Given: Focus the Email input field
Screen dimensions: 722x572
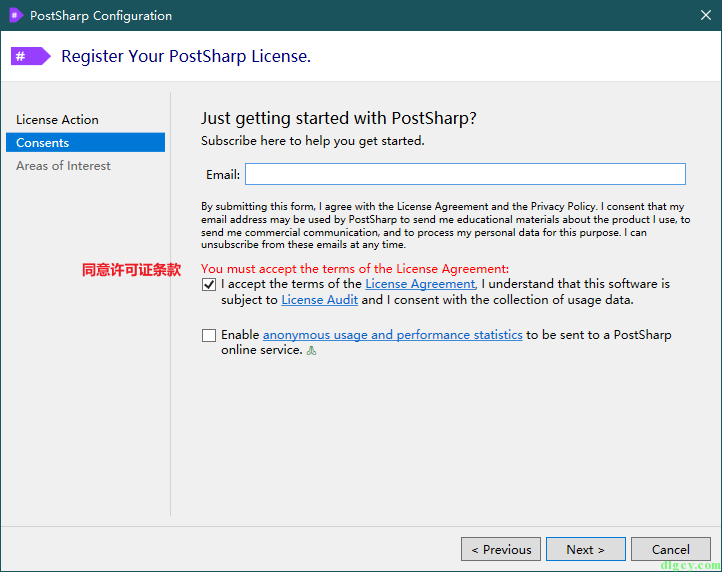Looking at the screenshot, I should [465, 174].
